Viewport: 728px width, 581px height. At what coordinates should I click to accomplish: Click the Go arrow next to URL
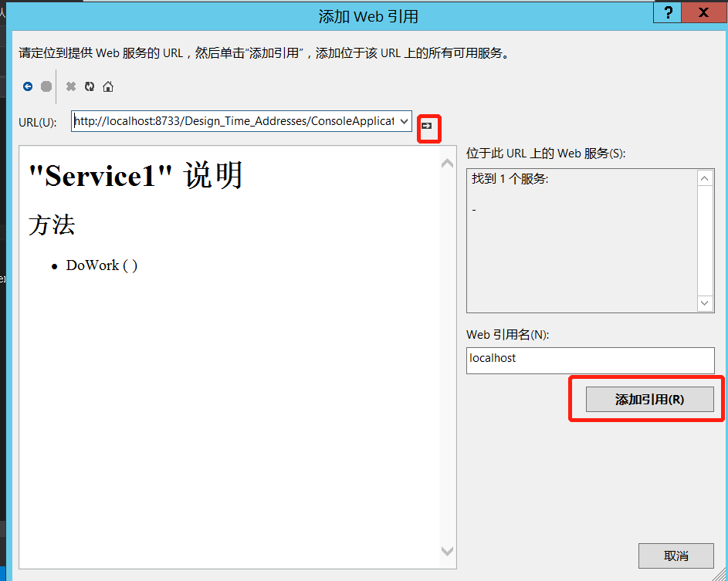pyautogui.click(x=427, y=126)
